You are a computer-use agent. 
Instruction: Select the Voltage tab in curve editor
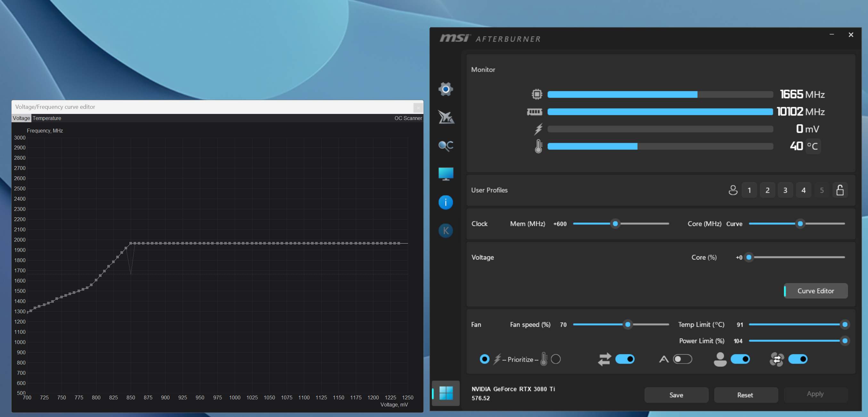pyautogui.click(x=21, y=118)
